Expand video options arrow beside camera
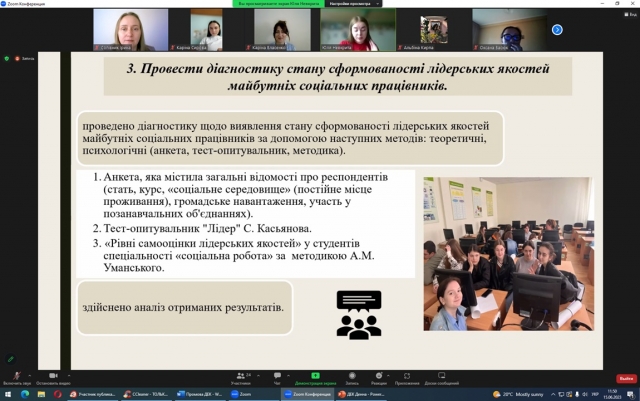 (x=69, y=375)
